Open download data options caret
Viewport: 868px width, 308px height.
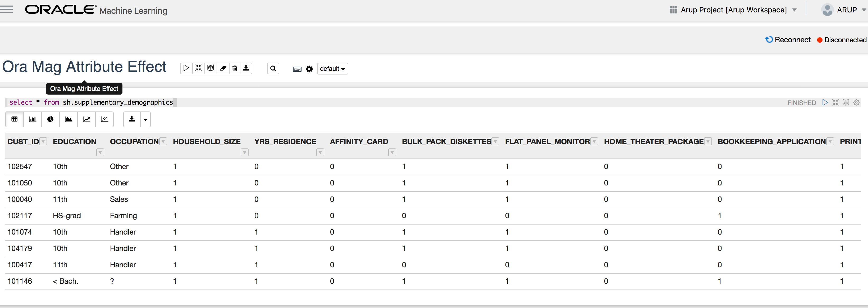tap(145, 119)
